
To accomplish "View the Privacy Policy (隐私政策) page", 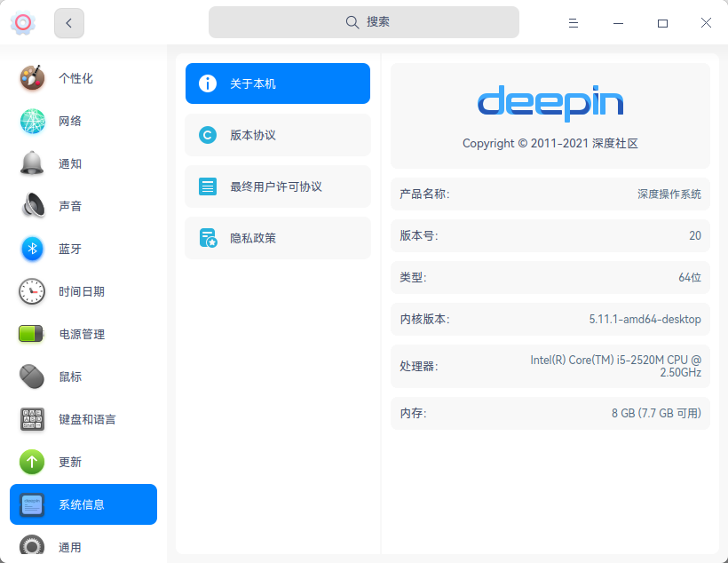I will [x=277, y=238].
